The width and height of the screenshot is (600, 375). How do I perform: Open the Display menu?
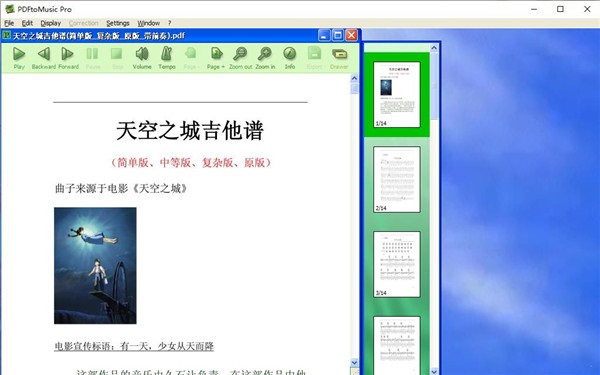point(51,23)
